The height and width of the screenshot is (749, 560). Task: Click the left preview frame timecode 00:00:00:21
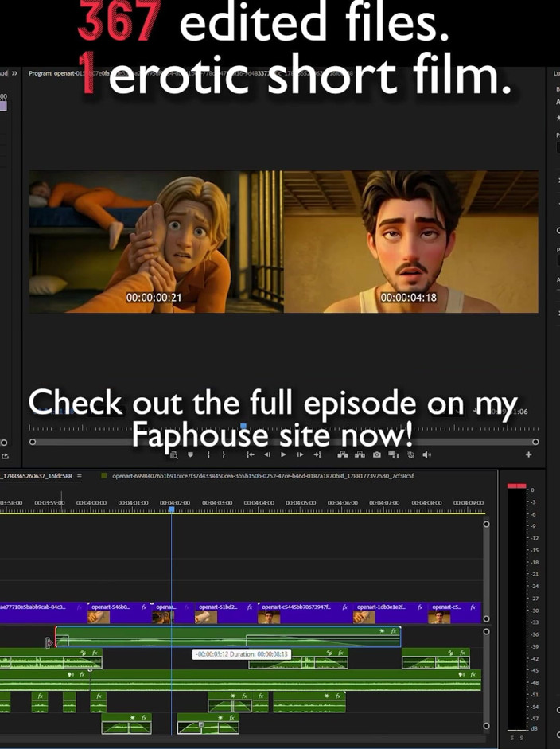154,297
